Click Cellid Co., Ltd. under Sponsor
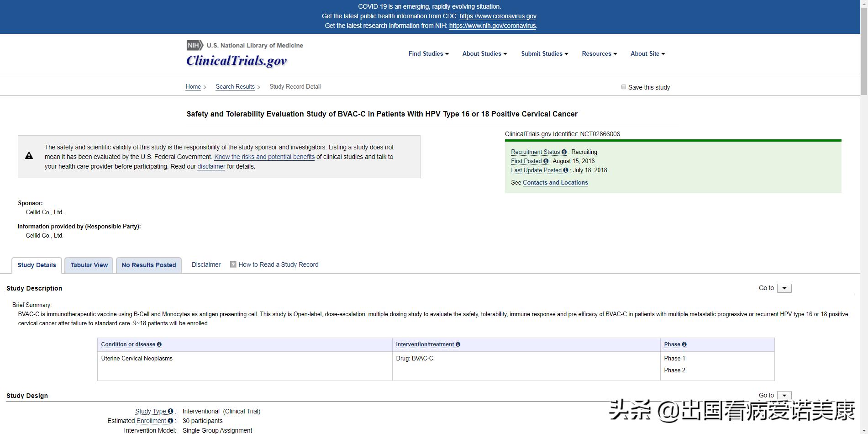868x434 pixels. point(45,212)
